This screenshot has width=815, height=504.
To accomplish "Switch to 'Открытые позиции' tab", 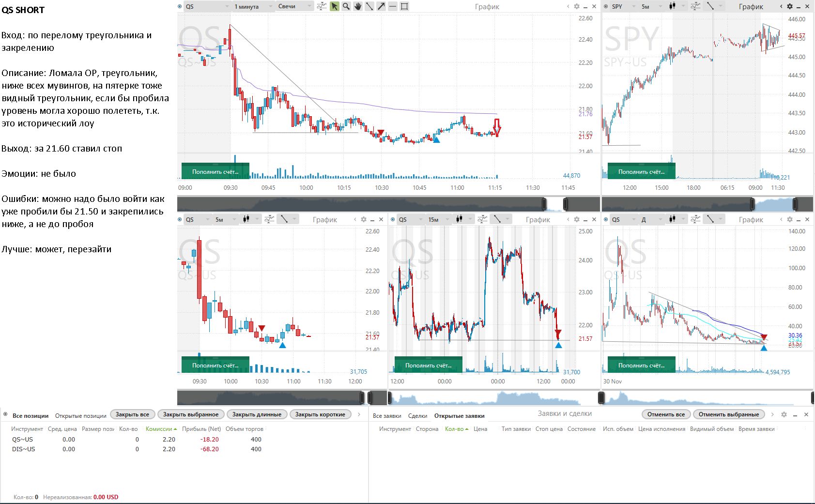I will tap(80, 416).
